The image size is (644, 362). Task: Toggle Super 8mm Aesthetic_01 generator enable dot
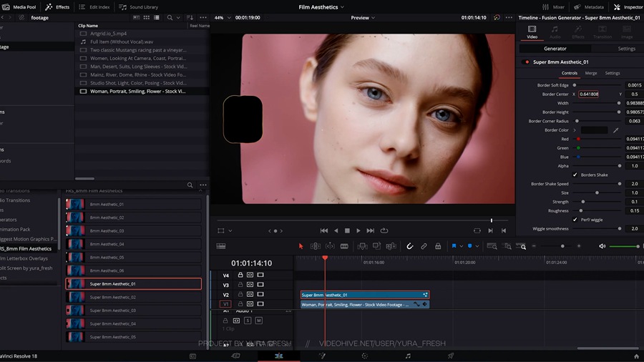pyautogui.click(x=527, y=62)
